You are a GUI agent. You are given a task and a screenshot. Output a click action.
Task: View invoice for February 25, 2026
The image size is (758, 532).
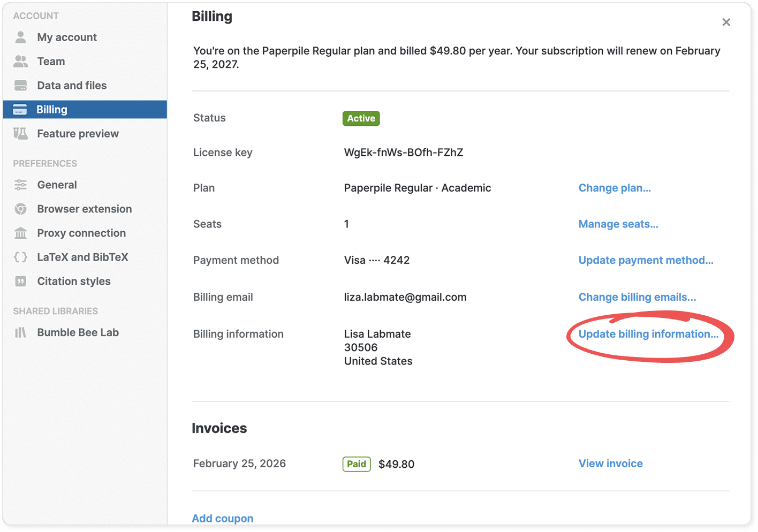click(x=610, y=463)
